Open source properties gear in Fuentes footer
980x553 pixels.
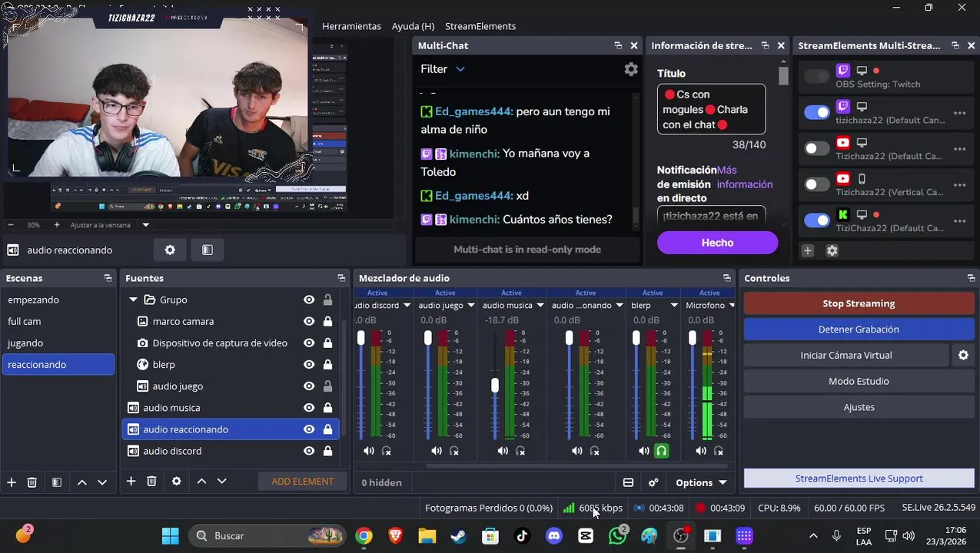(177, 481)
